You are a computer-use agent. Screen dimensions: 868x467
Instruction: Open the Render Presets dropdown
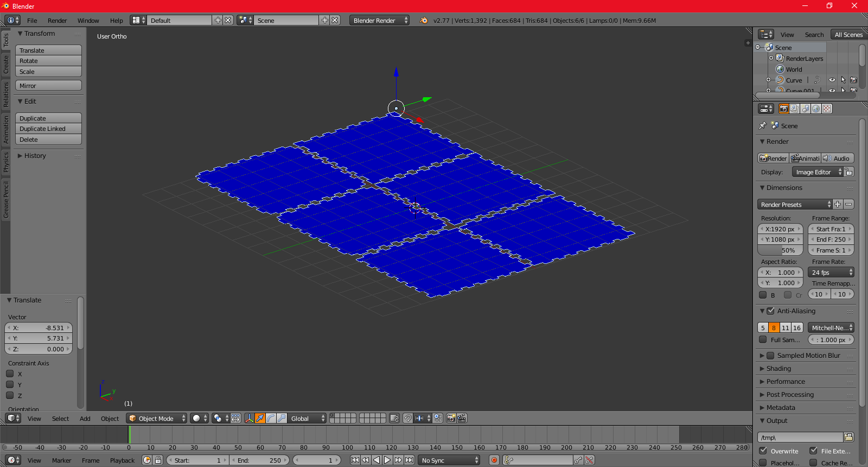795,204
